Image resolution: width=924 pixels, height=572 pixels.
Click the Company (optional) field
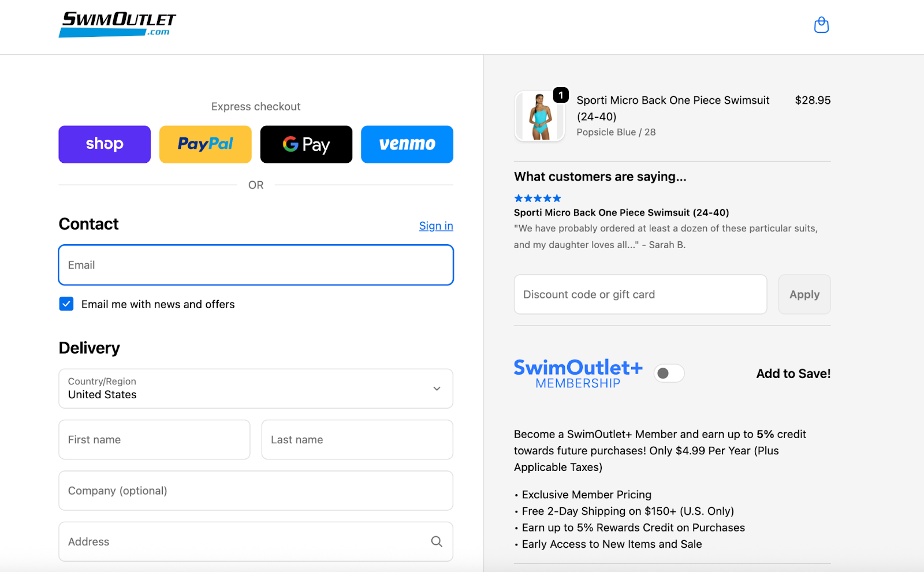click(256, 491)
